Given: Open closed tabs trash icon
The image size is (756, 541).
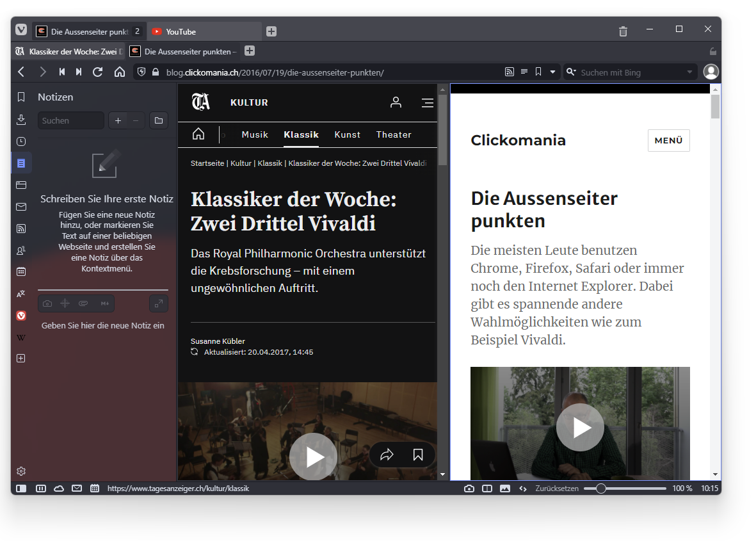Looking at the screenshot, I should click(623, 31).
